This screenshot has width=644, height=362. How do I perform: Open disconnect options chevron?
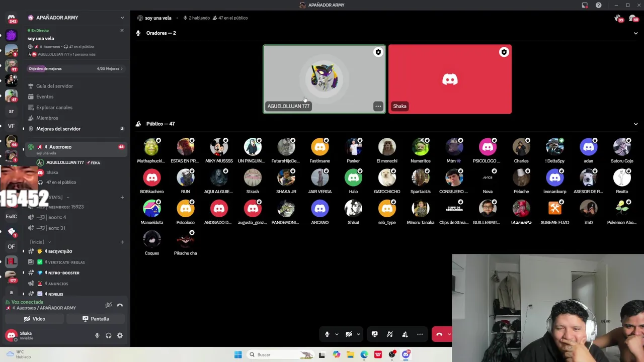pyautogui.click(x=449, y=334)
